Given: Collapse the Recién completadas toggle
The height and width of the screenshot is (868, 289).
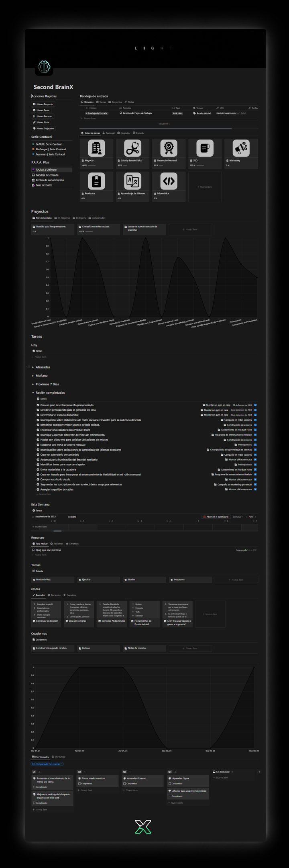Looking at the screenshot, I should 33,393.
